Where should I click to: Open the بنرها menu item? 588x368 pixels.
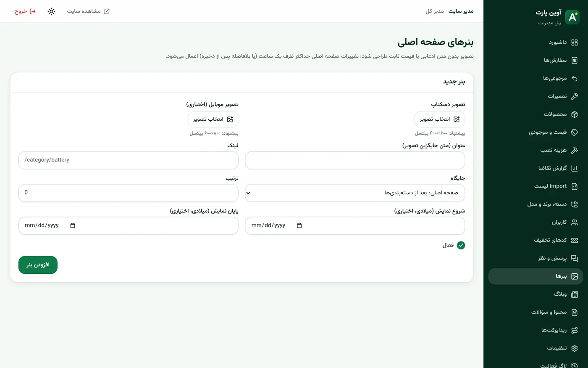[x=535, y=276]
